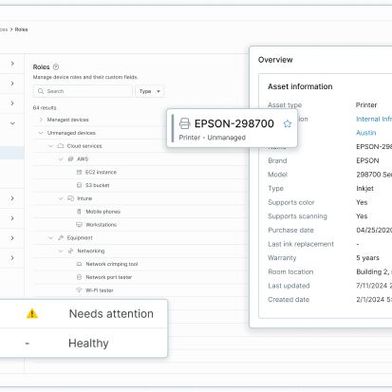Collapse the Unmanaged devices group
The width and height of the screenshot is (392, 392).
click(x=41, y=133)
